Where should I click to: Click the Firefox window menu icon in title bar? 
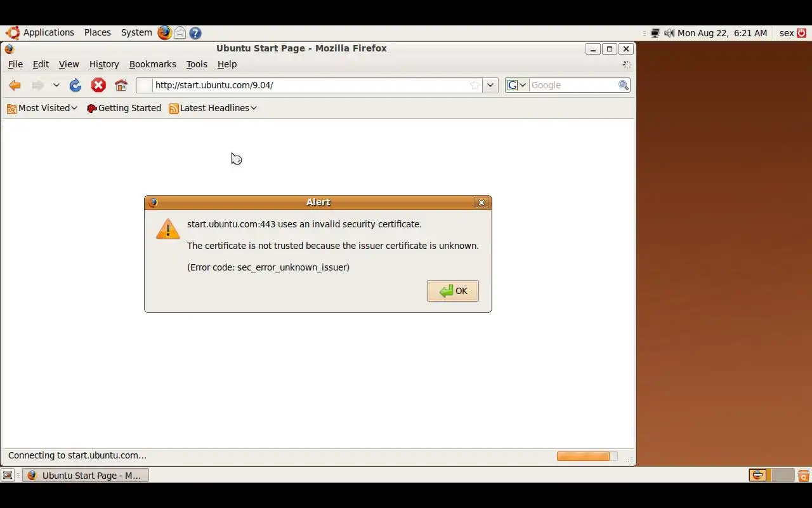click(x=9, y=49)
